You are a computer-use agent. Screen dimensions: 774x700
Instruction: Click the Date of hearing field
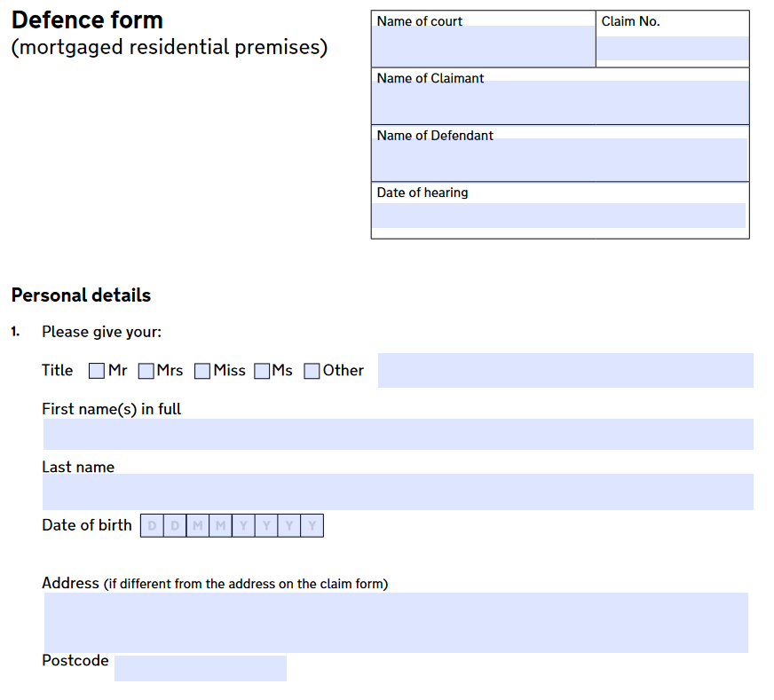point(559,216)
